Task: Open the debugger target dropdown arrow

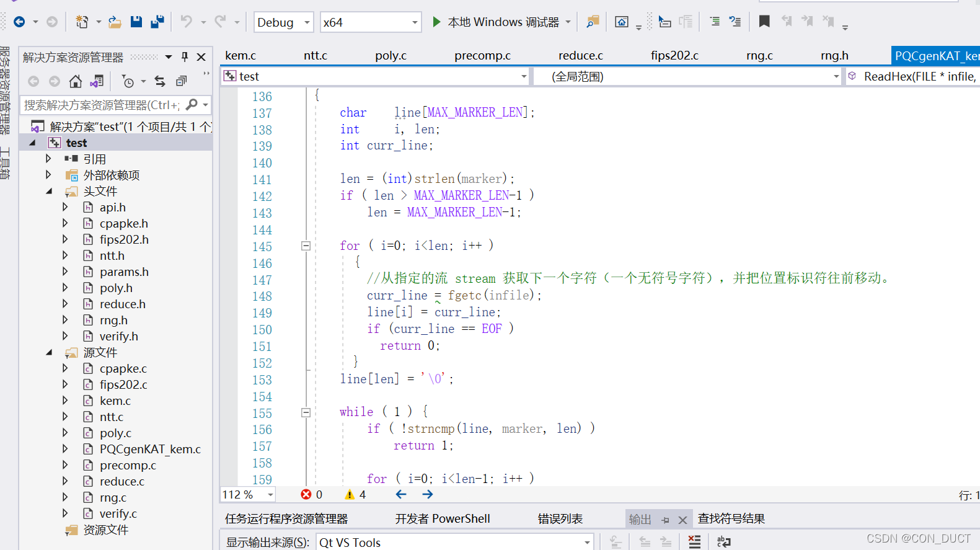Action: (x=568, y=22)
